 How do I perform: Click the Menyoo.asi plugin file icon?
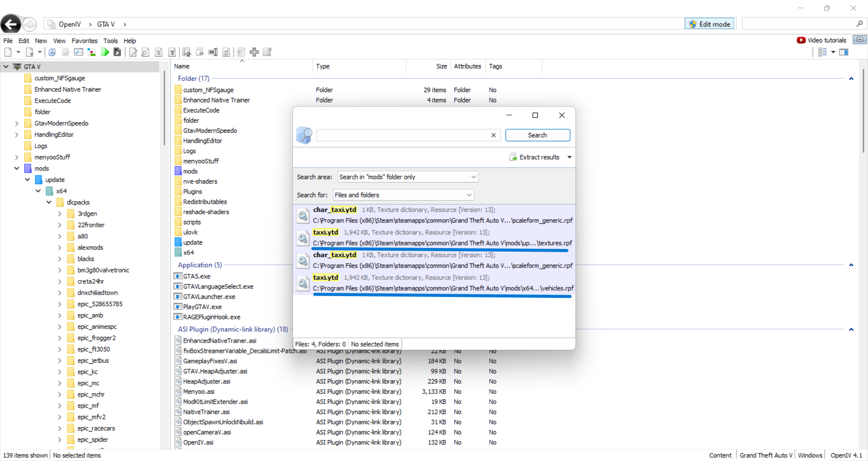click(x=178, y=391)
